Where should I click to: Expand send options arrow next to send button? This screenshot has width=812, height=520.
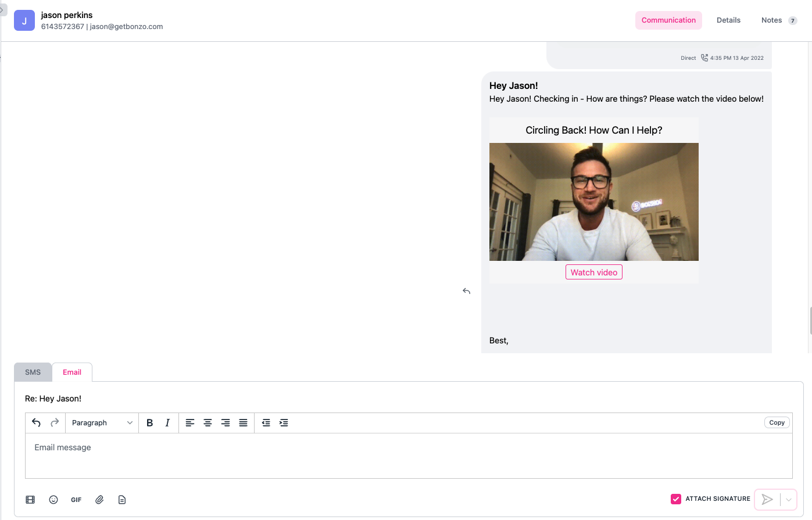[x=788, y=500]
